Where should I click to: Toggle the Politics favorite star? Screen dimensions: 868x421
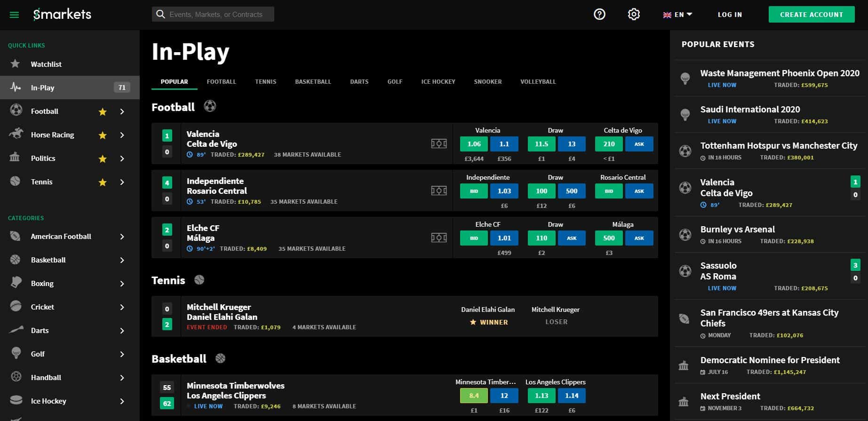tap(103, 159)
